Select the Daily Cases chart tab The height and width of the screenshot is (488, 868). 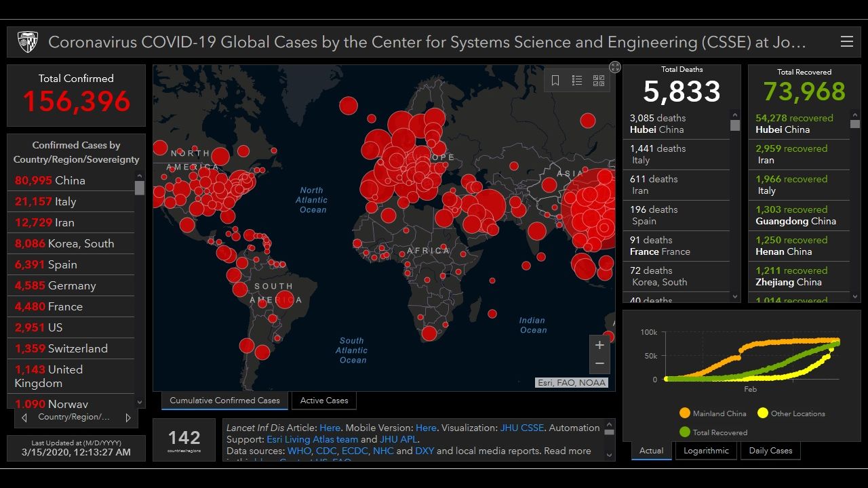(x=770, y=451)
